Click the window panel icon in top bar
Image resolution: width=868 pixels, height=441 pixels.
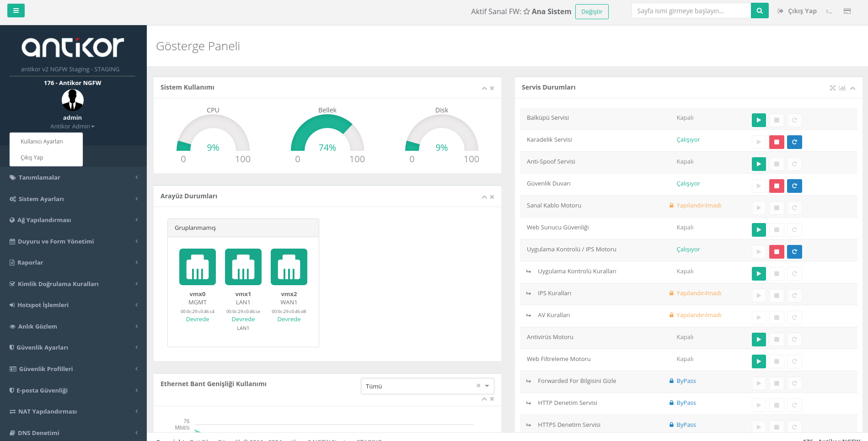click(847, 11)
